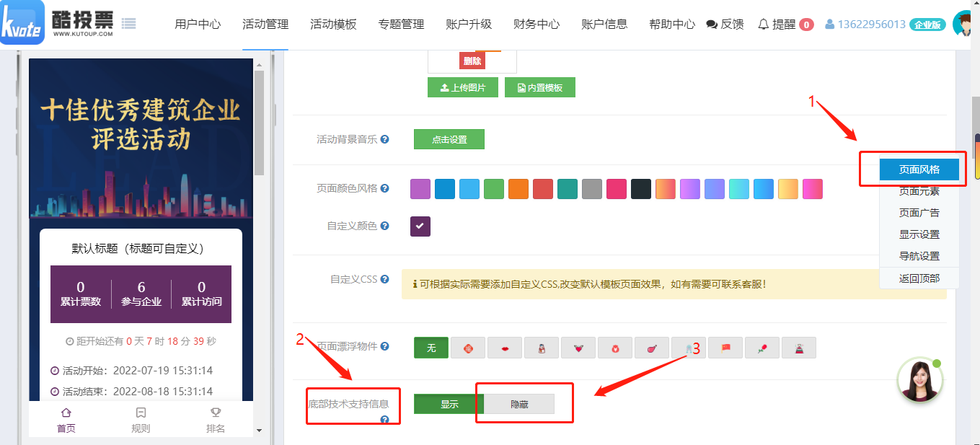Click 累计访问 counter in preview
The height and width of the screenshot is (445, 980).
tap(202, 294)
